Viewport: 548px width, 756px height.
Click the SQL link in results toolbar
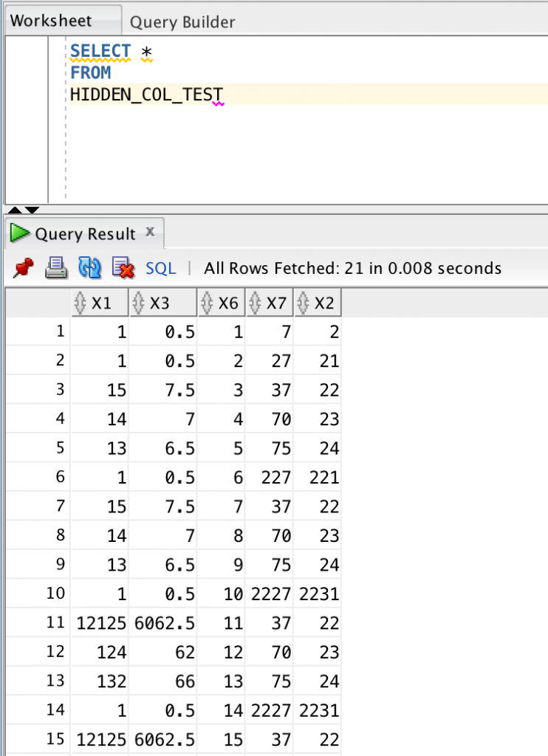point(160,269)
